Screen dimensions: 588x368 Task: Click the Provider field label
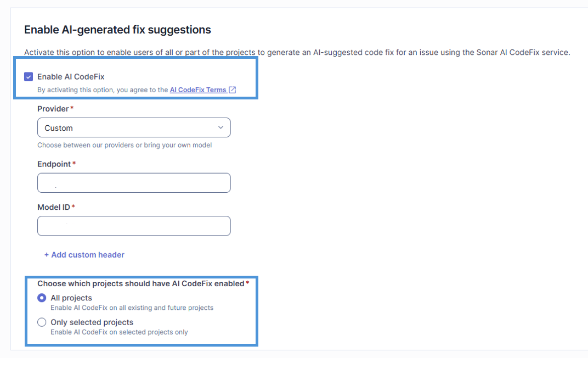click(53, 109)
